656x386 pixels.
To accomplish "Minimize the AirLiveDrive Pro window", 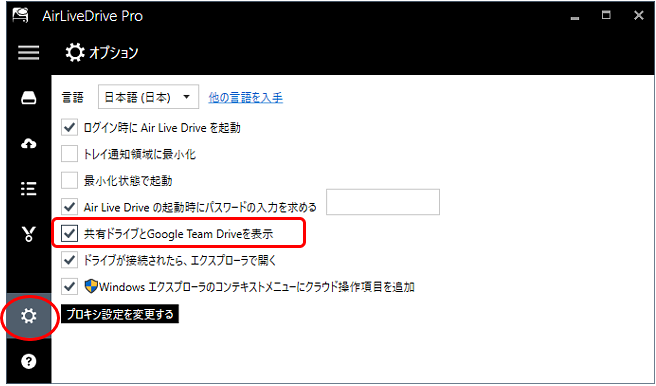I will tap(575, 17).
